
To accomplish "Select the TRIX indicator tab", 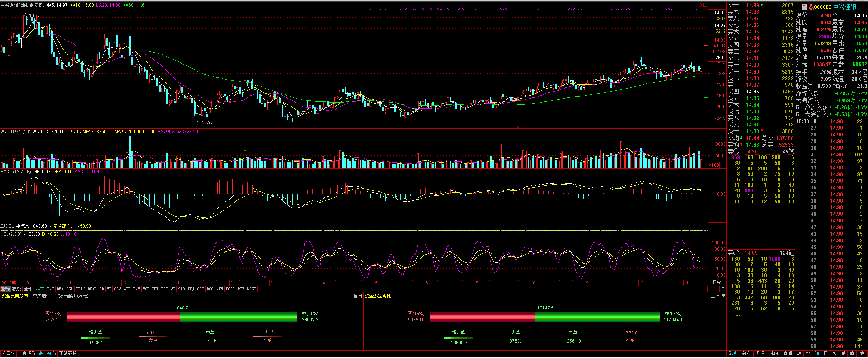I will pos(80,289).
